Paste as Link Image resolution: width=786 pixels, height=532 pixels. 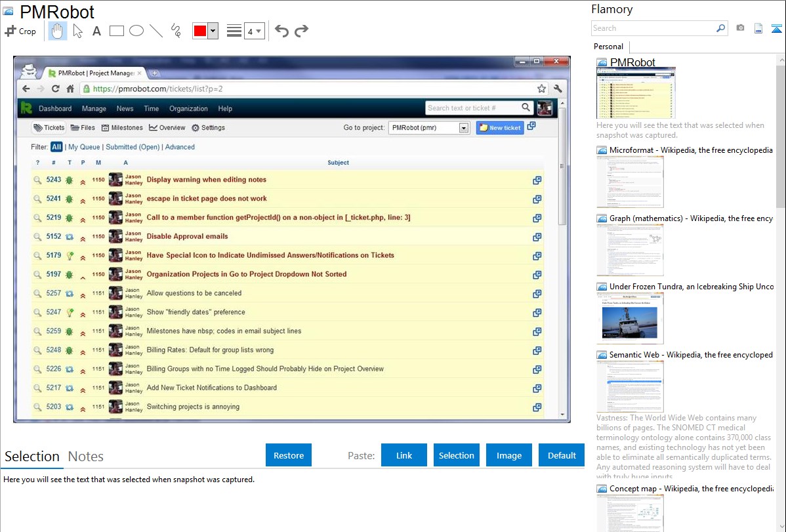pyautogui.click(x=404, y=455)
